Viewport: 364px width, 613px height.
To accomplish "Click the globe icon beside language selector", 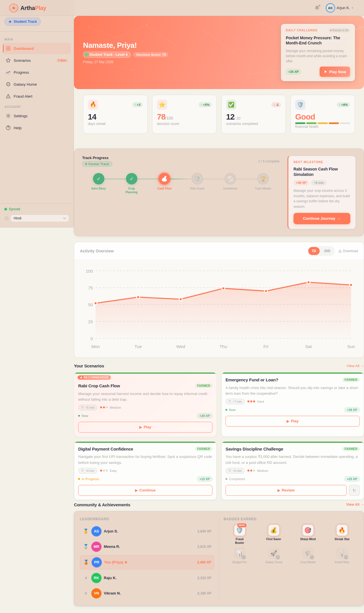I will click(7, 218).
